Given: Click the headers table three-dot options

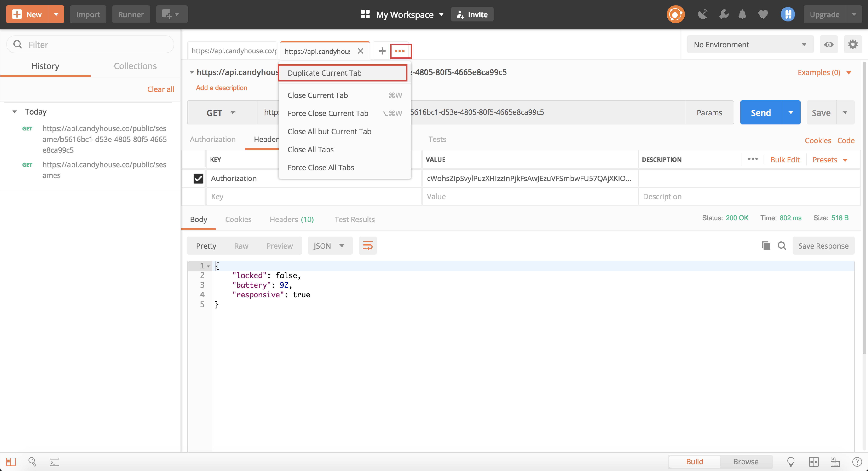Looking at the screenshot, I should 753,159.
